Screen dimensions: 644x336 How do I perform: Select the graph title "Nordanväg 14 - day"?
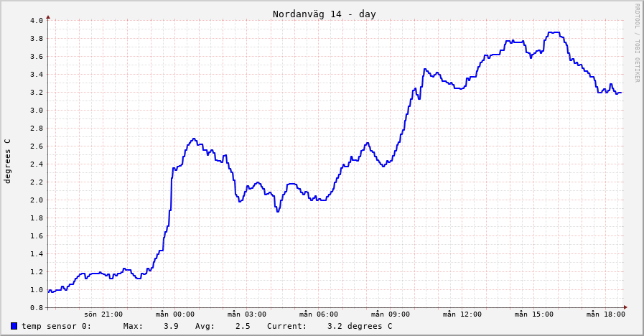[324, 14]
